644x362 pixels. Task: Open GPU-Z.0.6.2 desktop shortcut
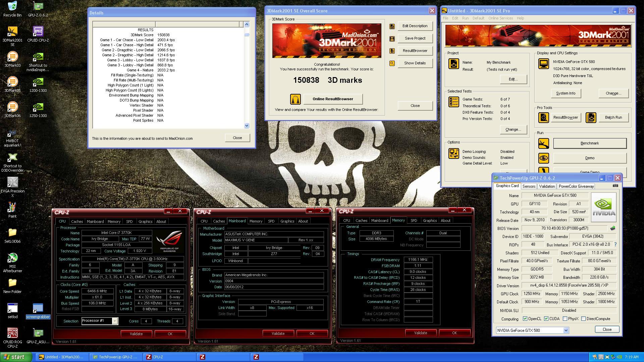point(38,9)
